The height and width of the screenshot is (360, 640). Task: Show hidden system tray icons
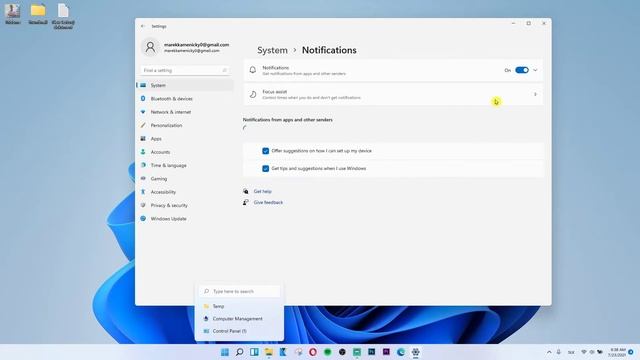point(549,352)
